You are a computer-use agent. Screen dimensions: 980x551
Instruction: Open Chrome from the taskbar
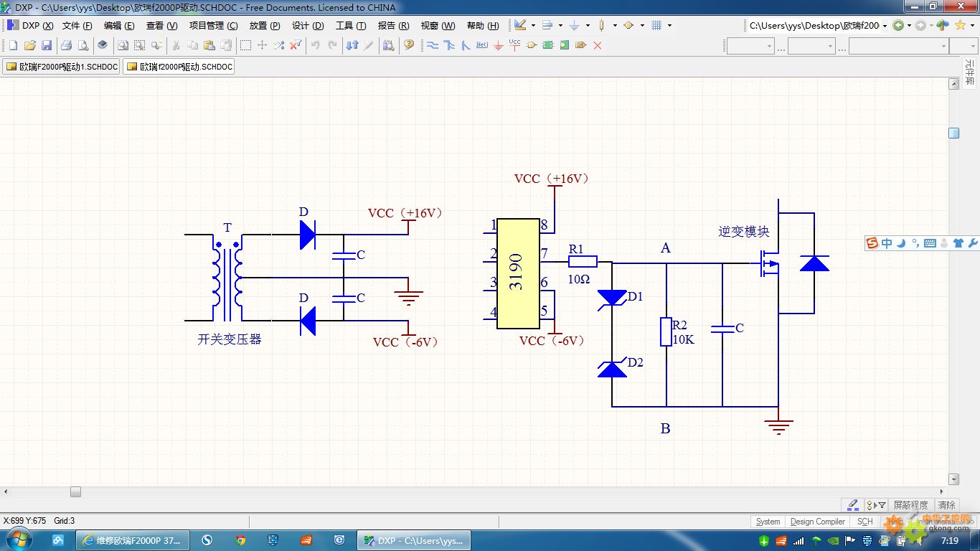coord(240,540)
